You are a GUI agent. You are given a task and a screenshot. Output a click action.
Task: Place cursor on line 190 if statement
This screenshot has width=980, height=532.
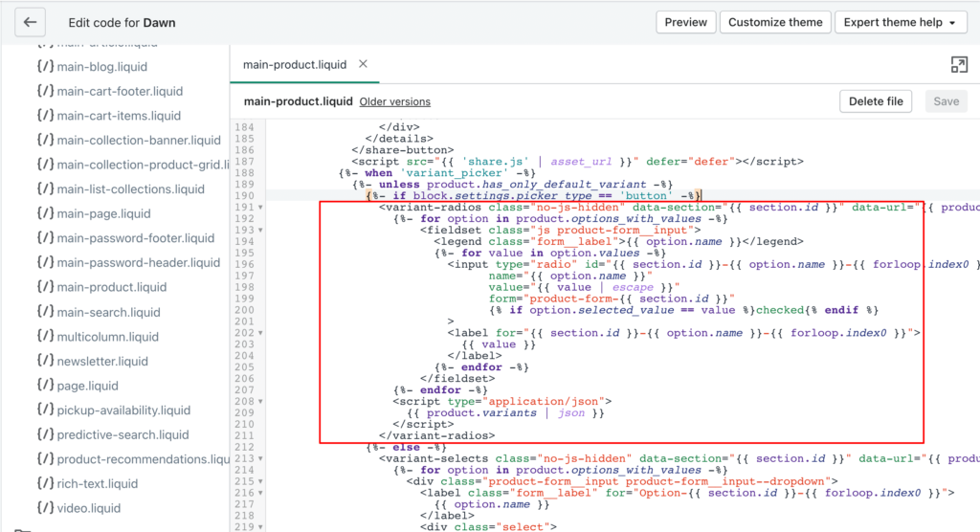click(533, 195)
